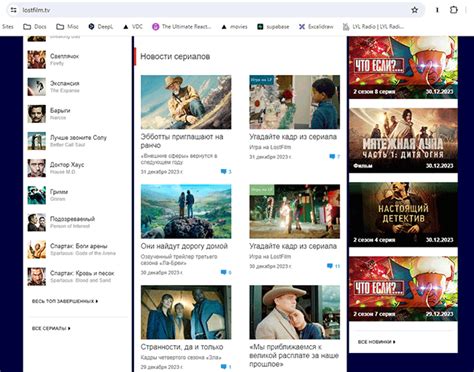Click the site info icon in address bar
The image size is (474, 372).
coord(13,10)
